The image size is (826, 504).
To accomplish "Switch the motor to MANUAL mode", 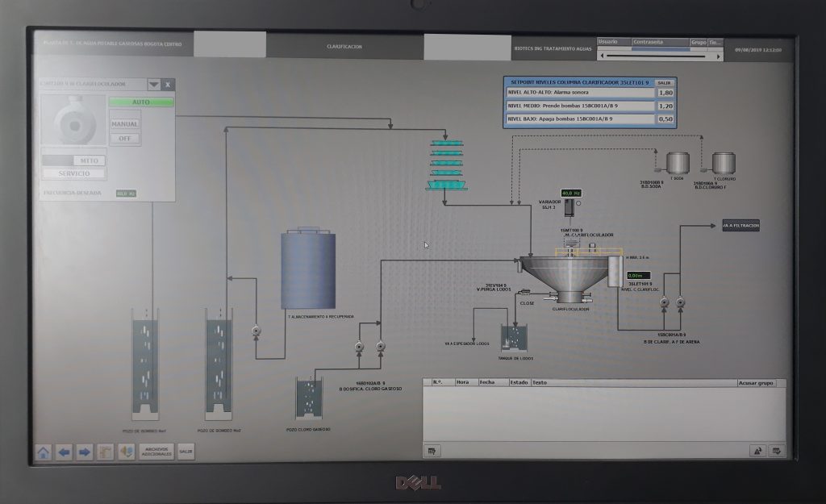I will [x=125, y=124].
